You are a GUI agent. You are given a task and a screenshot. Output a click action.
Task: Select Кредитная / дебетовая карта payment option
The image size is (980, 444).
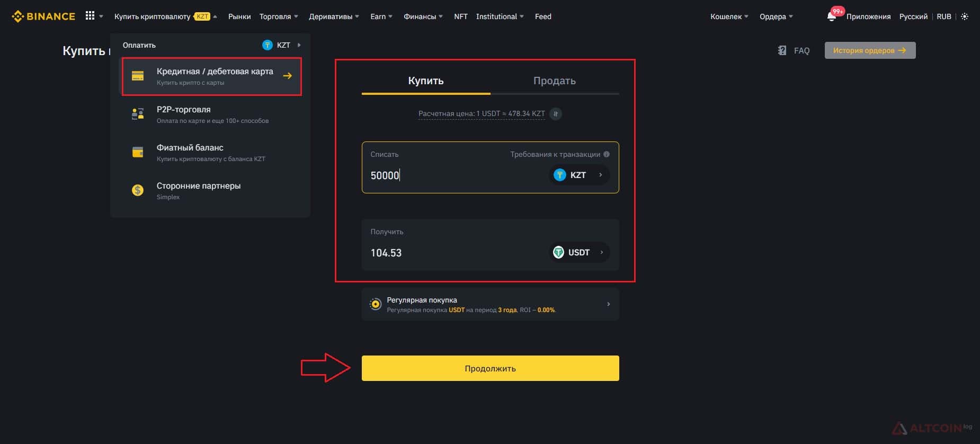(211, 76)
